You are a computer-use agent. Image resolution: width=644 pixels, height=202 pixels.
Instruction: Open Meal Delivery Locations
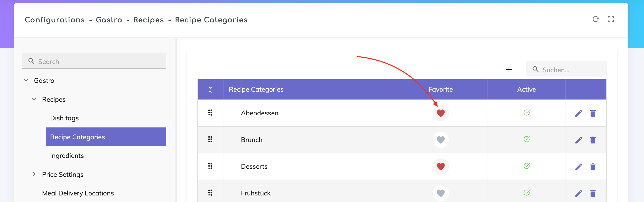pos(78,193)
